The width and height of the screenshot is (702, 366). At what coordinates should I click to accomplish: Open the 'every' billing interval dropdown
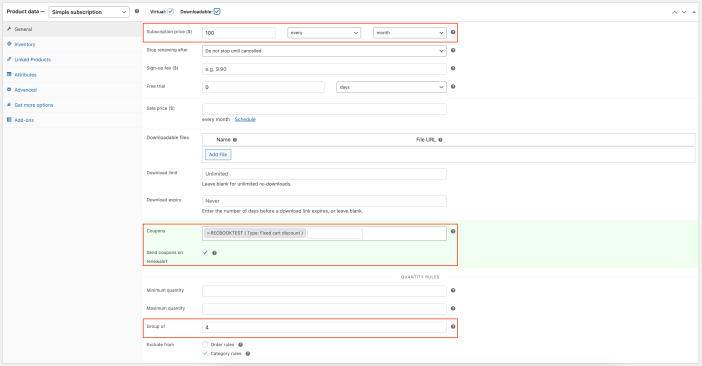click(x=324, y=33)
